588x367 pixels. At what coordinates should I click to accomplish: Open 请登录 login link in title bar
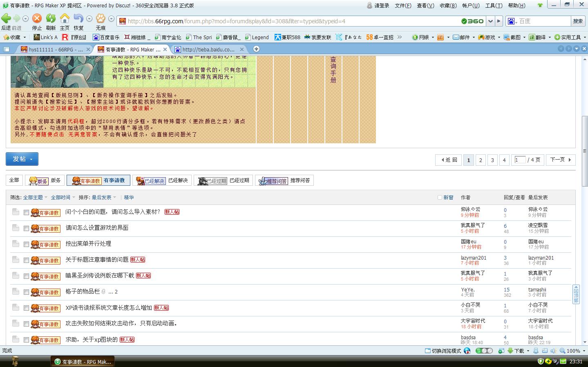pos(378,5)
